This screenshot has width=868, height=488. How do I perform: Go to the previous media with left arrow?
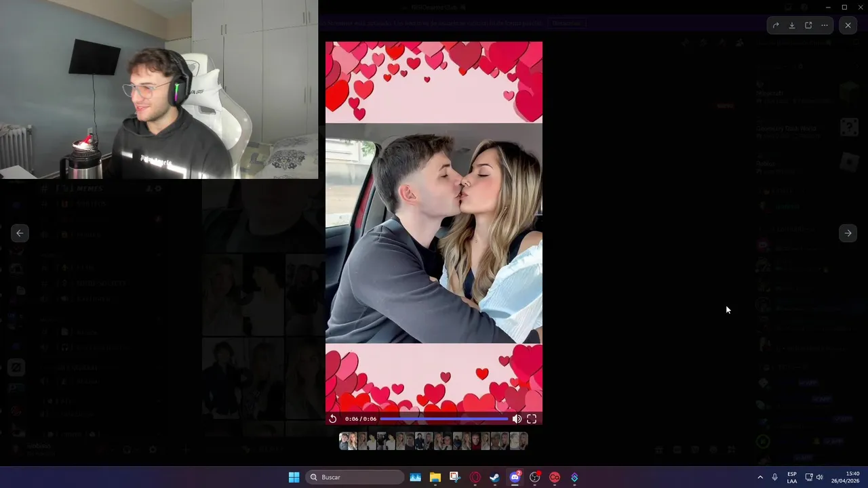20,233
